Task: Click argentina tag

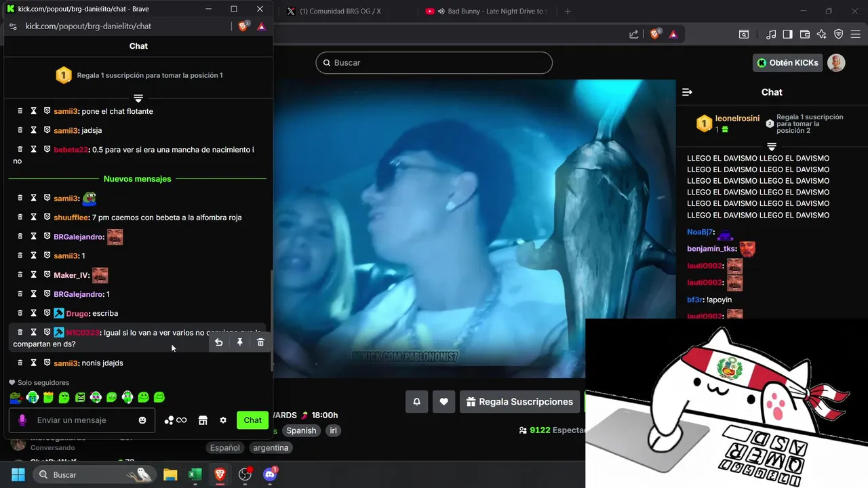Action: 271,447
